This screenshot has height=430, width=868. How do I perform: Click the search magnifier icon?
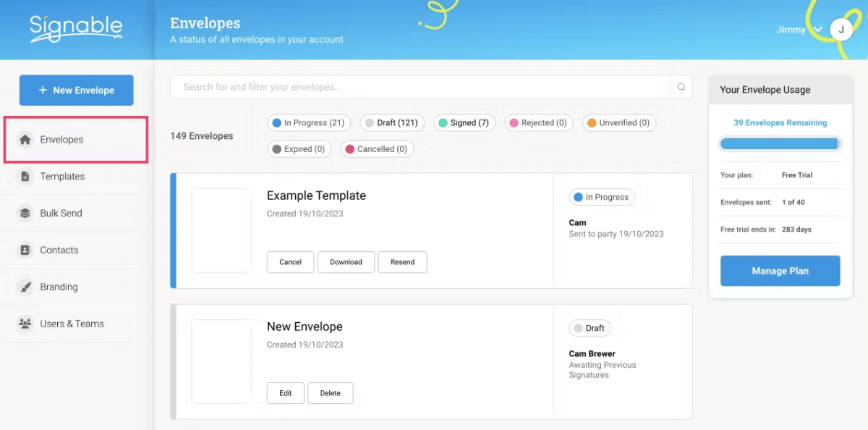coord(680,86)
